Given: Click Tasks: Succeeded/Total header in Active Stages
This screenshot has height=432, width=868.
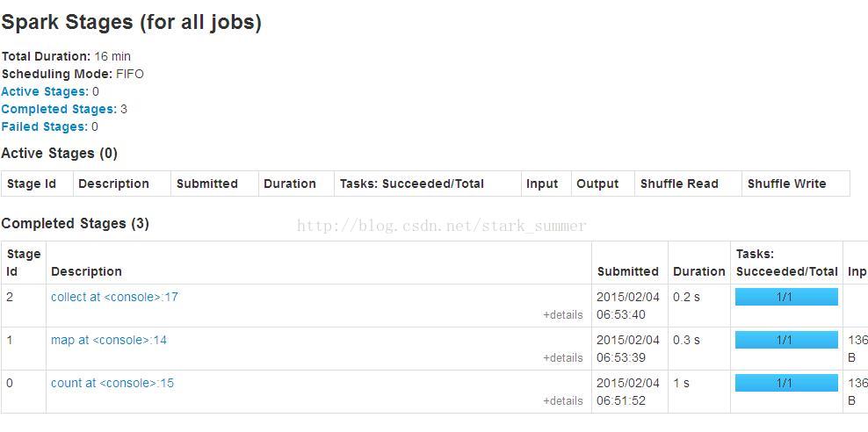Looking at the screenshot, I should [412, 184].
